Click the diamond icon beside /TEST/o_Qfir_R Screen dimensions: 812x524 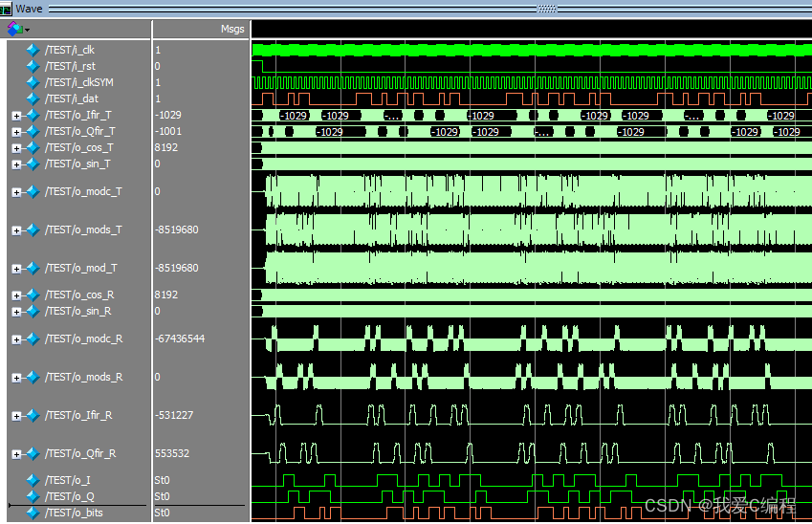(x=33, y=453)
